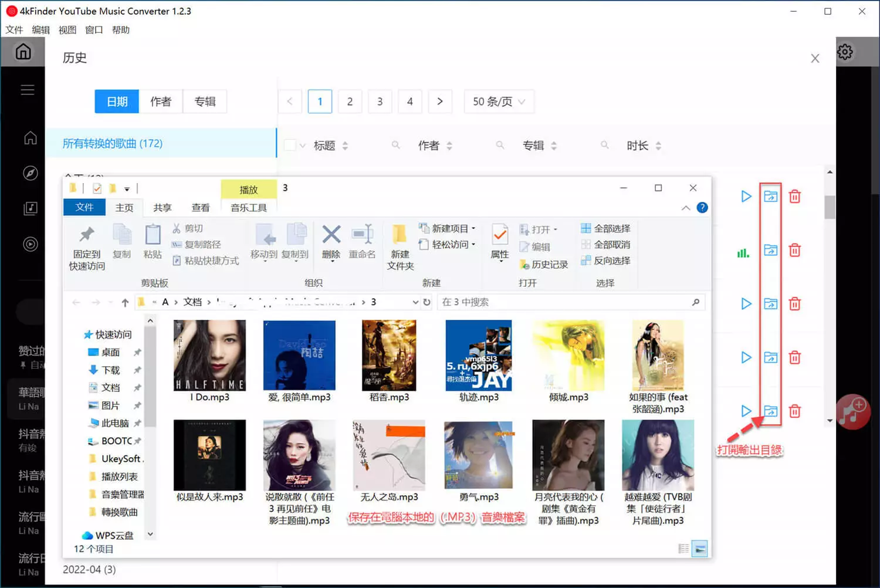
Task: Switch to the 共享 ribbon tab in Explorer
Action: click(163, 208)
